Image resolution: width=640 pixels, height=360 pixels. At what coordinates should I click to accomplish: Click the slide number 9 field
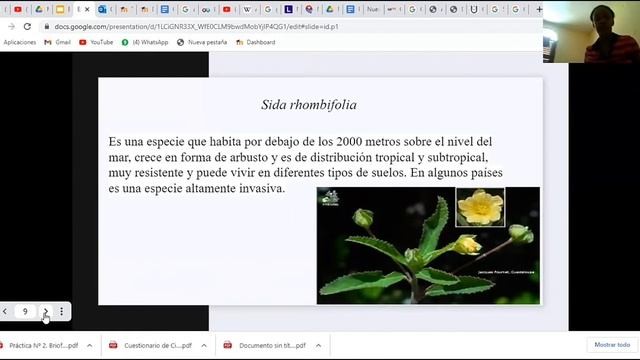point(25,311)
